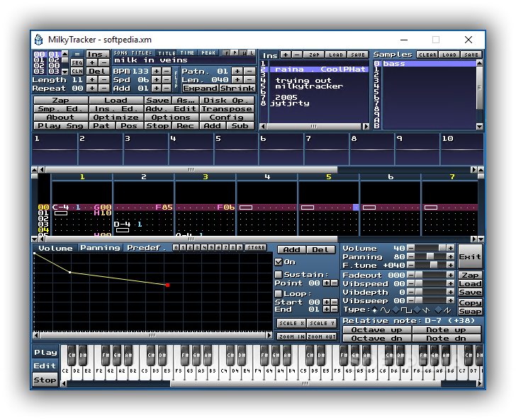This screenshot has height=420, width=516.
Task: Click SCALE X envelope button
Action: [x=291, y=323]
